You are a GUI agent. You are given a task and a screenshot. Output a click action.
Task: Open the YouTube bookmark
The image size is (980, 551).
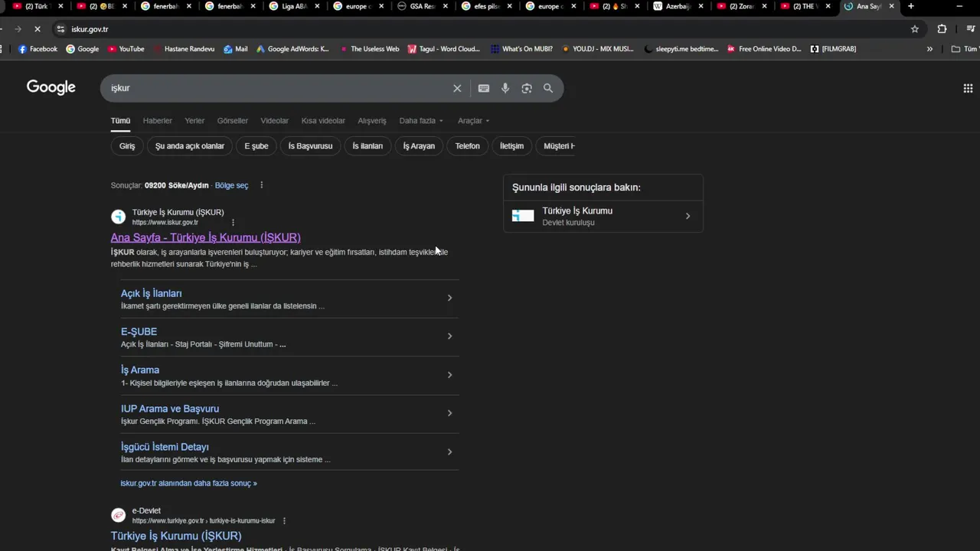tap(126, 49)
